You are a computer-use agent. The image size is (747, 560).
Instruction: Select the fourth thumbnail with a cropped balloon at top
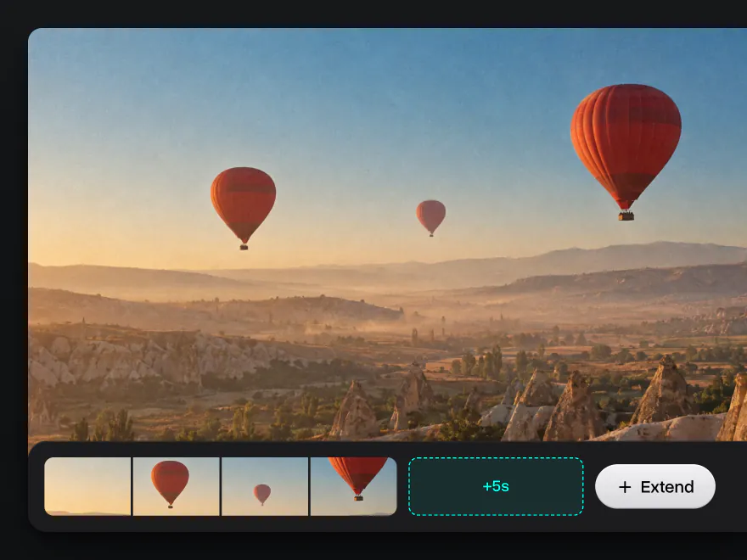pyautogui.click(x=353, y=486)
